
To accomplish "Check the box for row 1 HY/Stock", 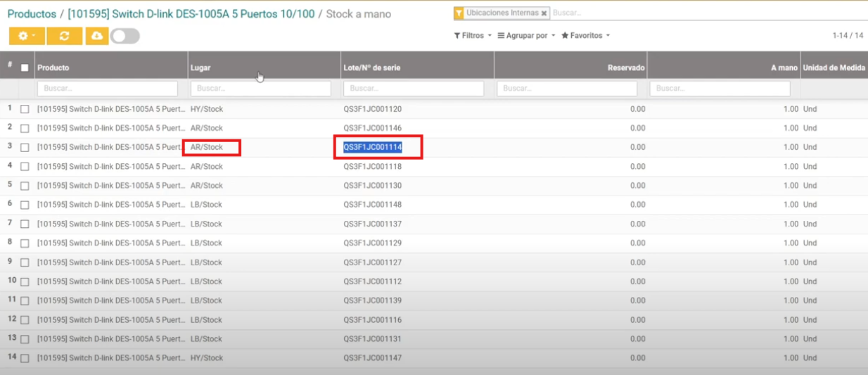I will point(25,109).
